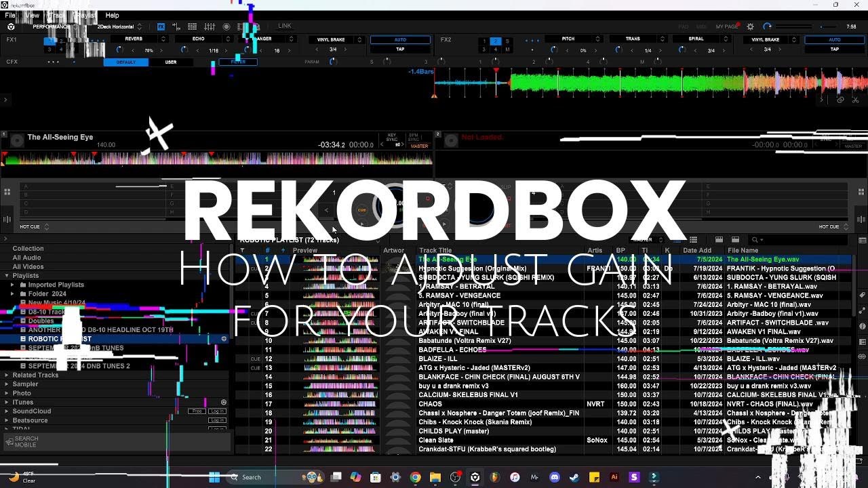Click the FX1 TAP button
Image resolution: width=868 pixels, height=488 pixels.
pyautogui.click(x=400, y=49)
